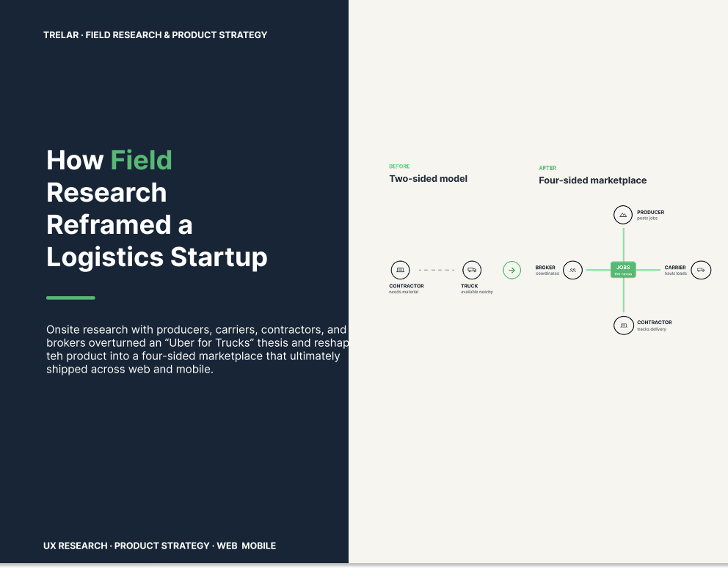Click the Truck 'available nearby' icon

point(472,270)
